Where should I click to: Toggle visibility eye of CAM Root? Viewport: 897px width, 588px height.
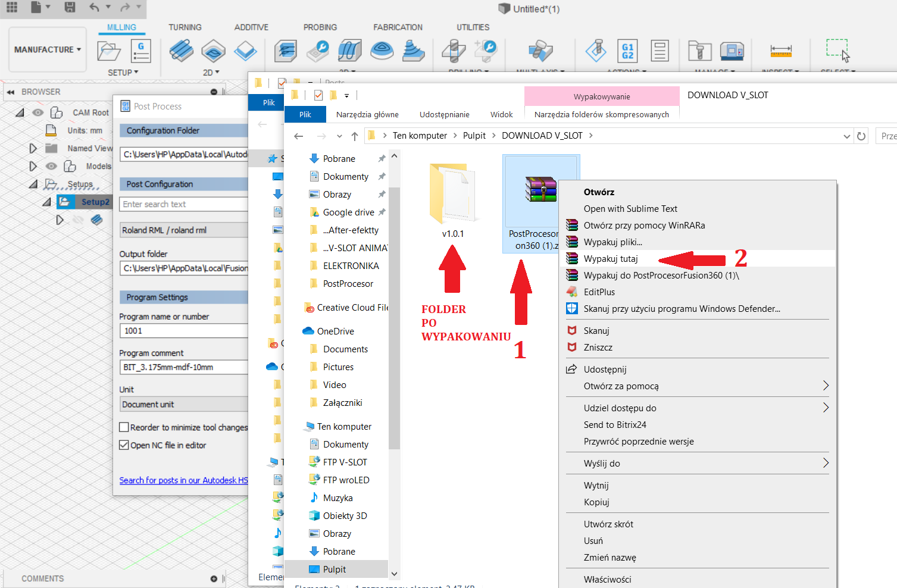38,112
